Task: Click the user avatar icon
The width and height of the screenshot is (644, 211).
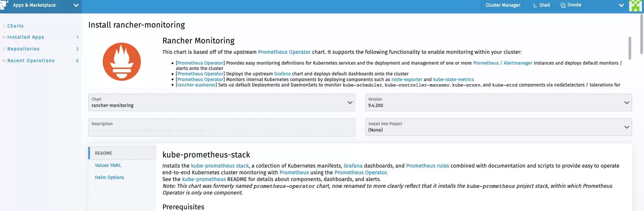Action: click(635, 5)
